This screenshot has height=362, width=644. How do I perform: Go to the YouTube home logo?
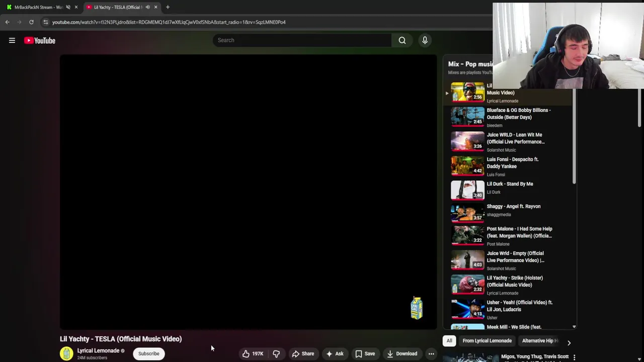(39, 41)
